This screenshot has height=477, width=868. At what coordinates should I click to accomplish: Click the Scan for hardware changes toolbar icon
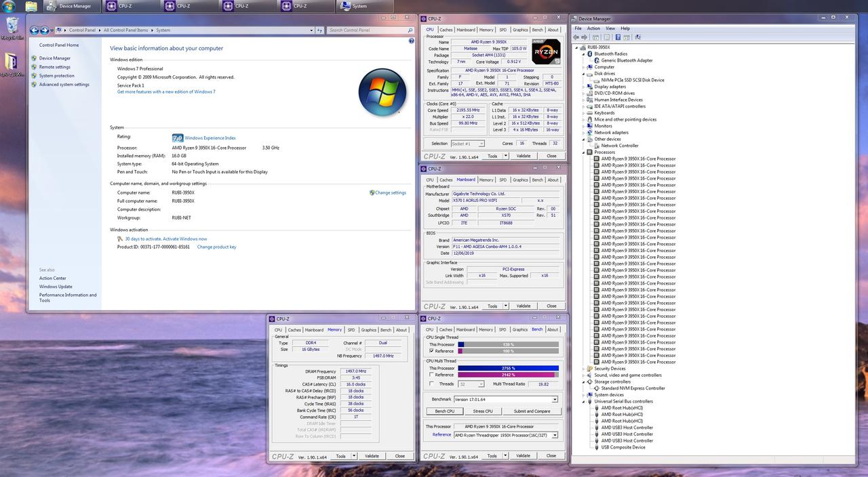coord(637,37)
